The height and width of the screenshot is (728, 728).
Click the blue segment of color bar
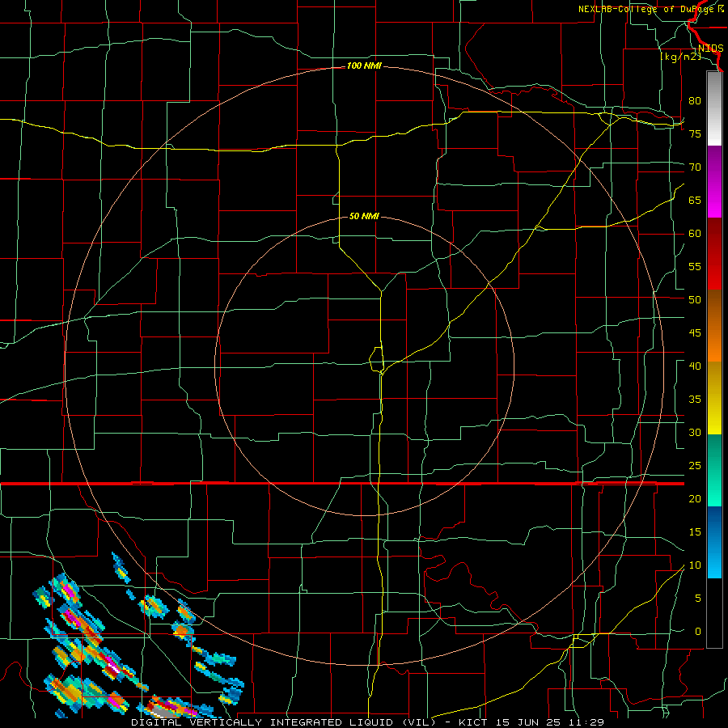[x=714, y=542]
